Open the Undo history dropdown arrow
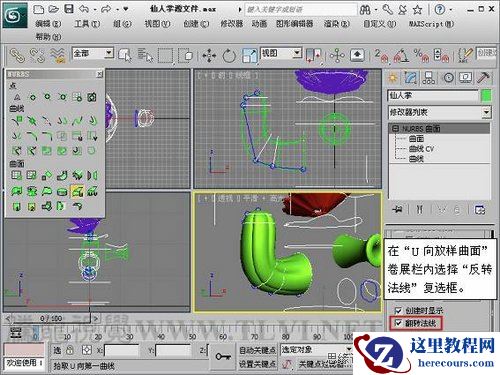The width and height of the screenshot is (500, 375). tap(95, 10)
